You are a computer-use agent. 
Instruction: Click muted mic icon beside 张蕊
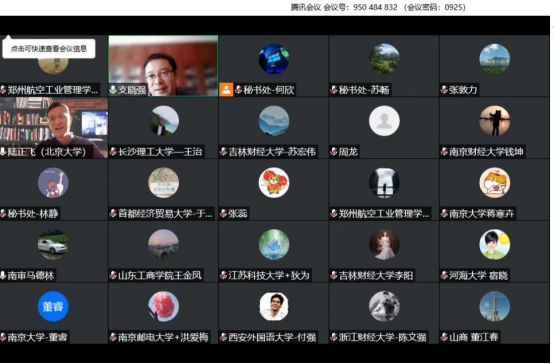223,213
